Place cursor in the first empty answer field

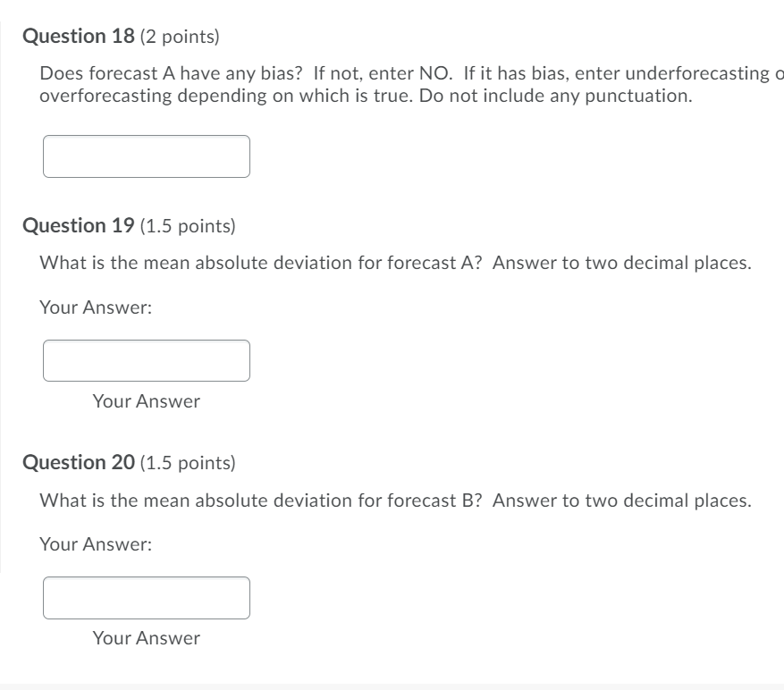(146, 156)
